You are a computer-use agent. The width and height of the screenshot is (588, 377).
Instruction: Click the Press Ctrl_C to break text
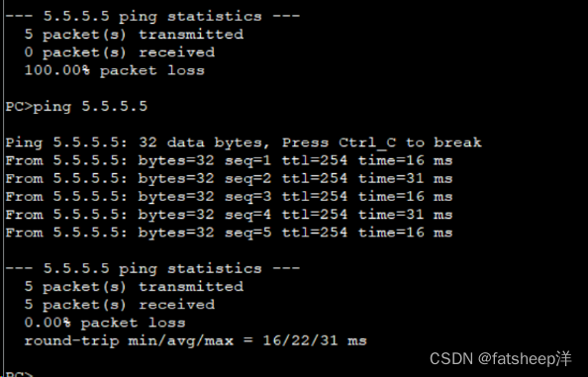382,142
